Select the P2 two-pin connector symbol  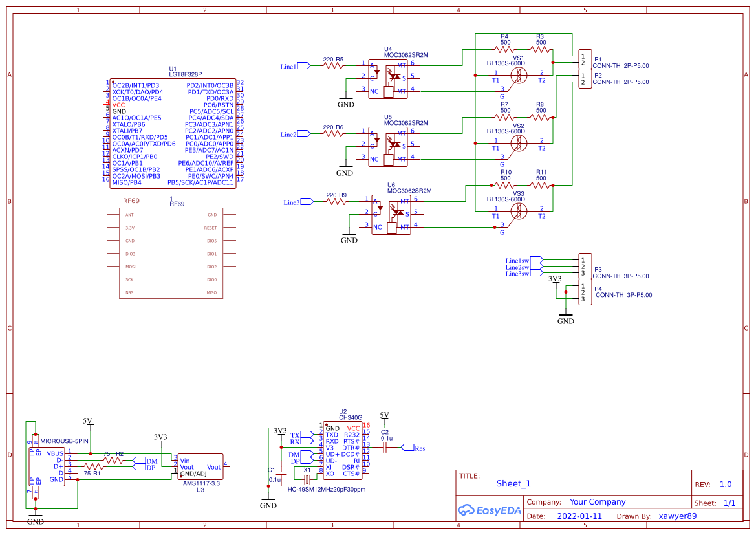[x=585, y=79]
